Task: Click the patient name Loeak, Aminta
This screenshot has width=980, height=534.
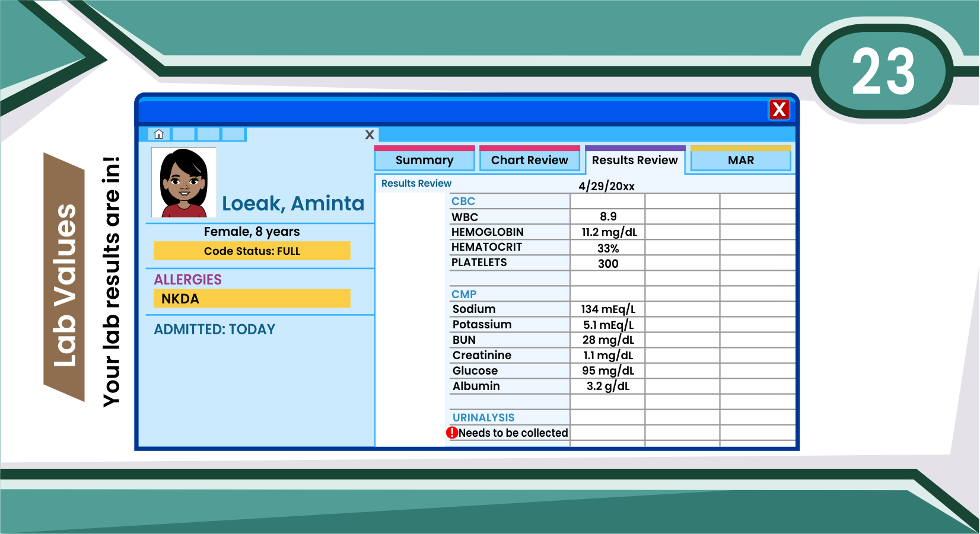Action: pos(293,203)
